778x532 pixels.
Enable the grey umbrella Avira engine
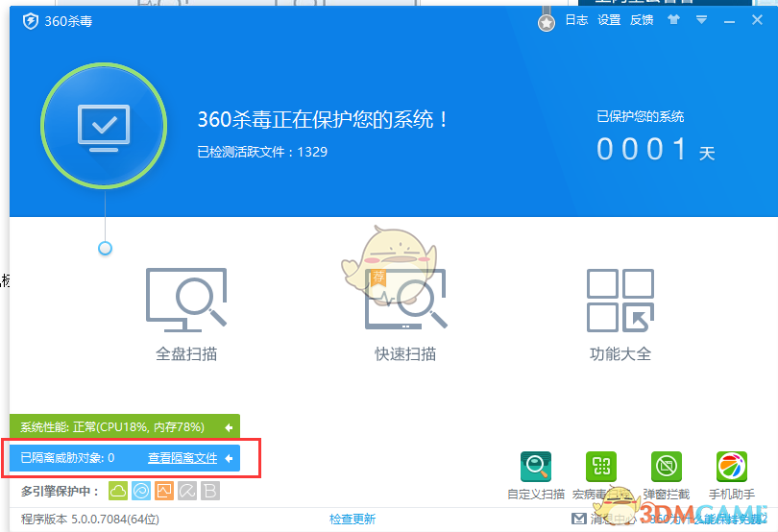coord(187,491)
